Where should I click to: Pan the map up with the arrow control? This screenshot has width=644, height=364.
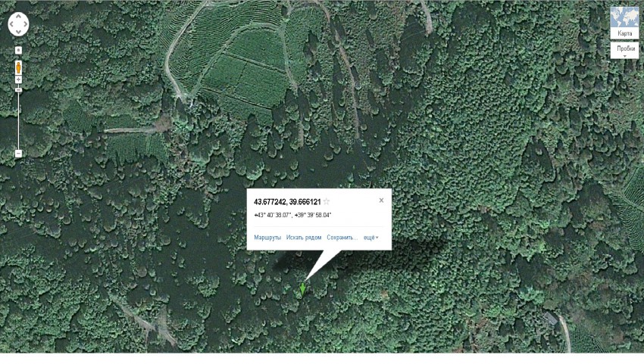pos(18,17)
